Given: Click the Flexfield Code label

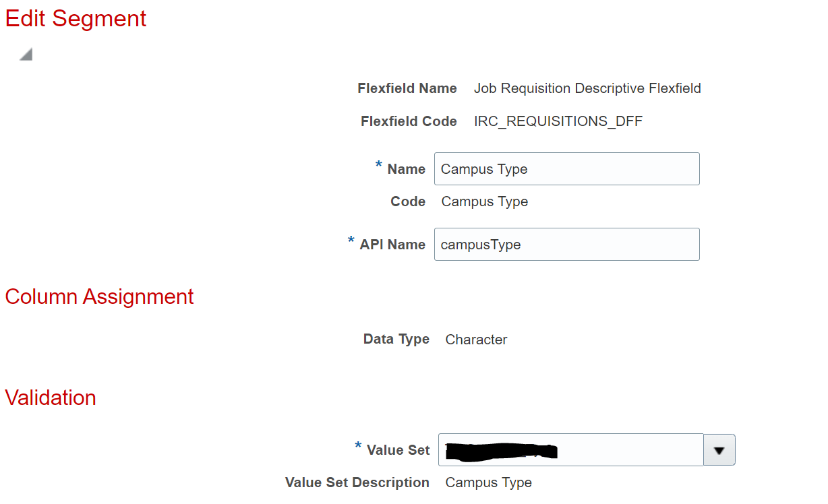Looking at the screenshot, I should click(409, 121).
